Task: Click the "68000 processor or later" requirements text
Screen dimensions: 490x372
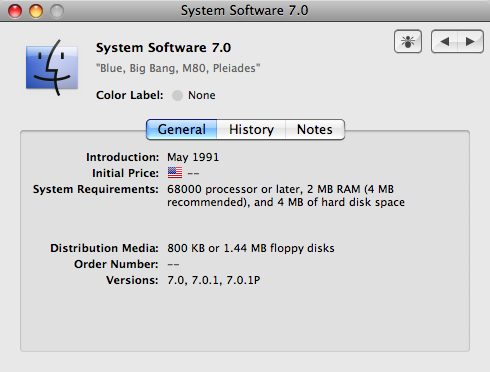Action: click(286, 196)
